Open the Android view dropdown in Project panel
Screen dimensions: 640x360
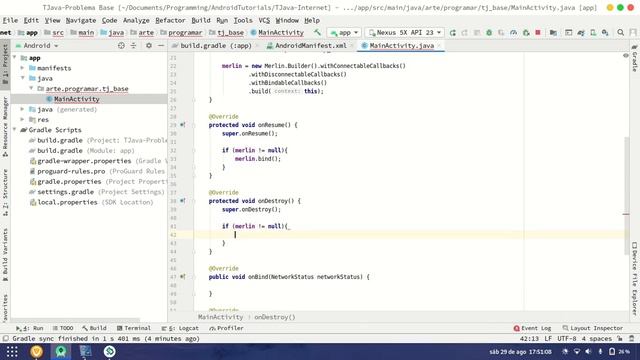38,46
